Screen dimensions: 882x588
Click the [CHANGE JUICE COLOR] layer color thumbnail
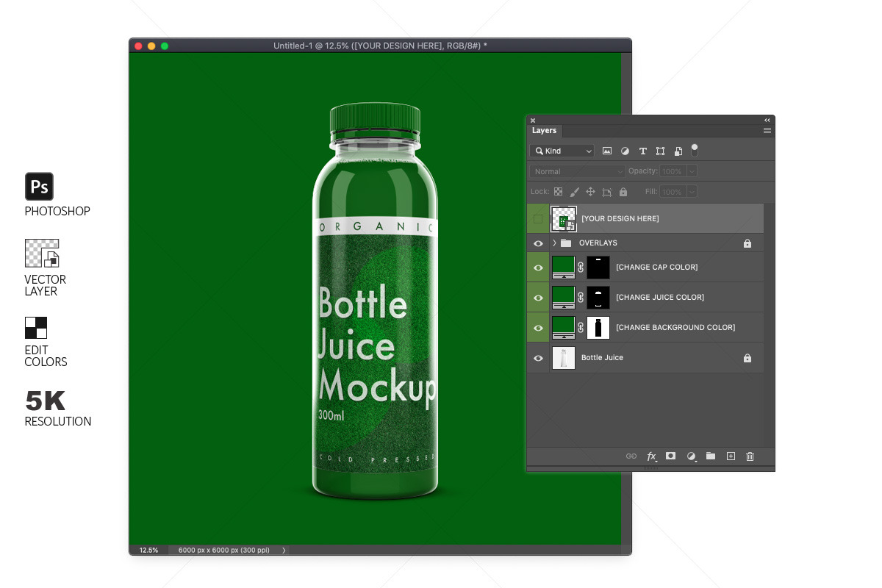(x=563, y=297)
